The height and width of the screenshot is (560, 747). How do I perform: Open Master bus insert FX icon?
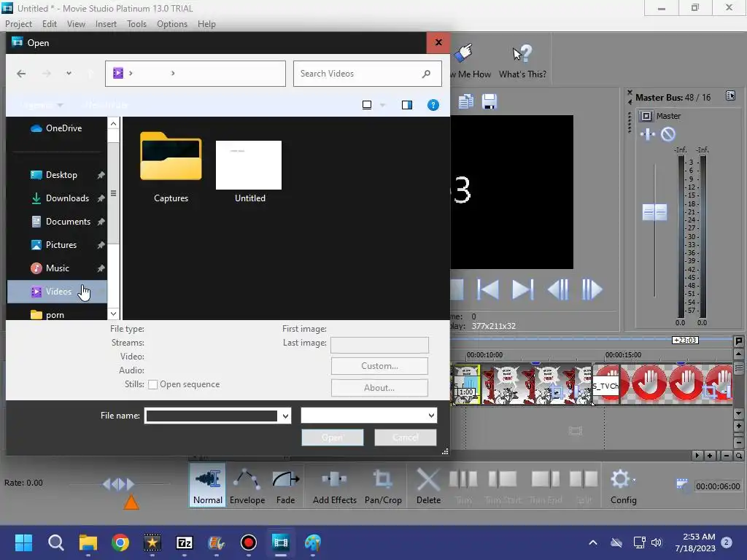point(648,134)
